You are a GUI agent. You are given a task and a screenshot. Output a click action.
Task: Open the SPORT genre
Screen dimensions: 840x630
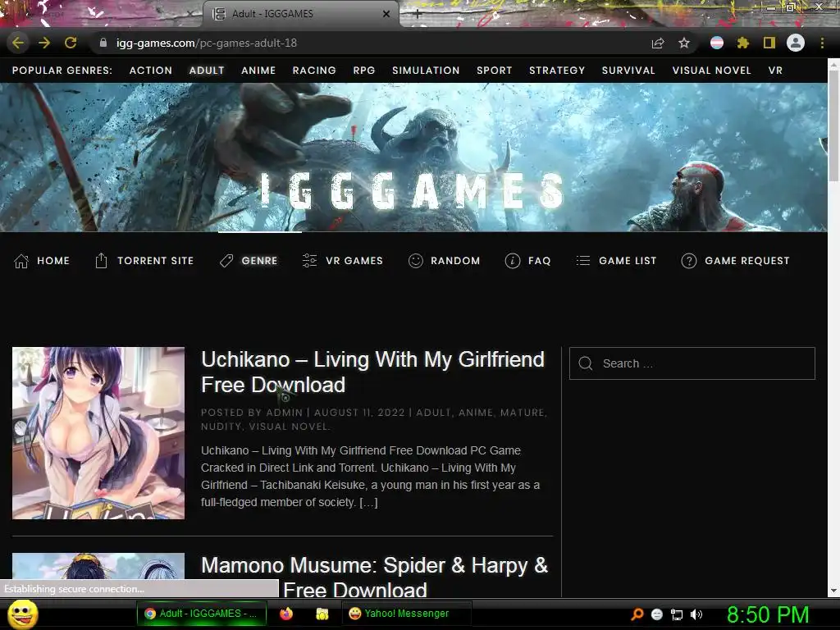[495, 71]
